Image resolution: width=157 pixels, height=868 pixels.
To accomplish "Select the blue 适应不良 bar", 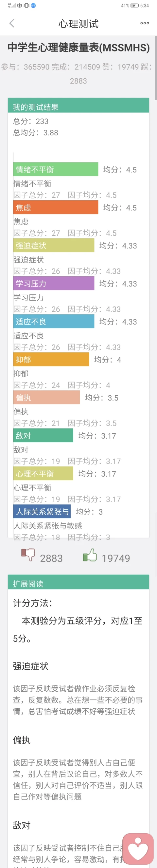I will click(54, 322).
